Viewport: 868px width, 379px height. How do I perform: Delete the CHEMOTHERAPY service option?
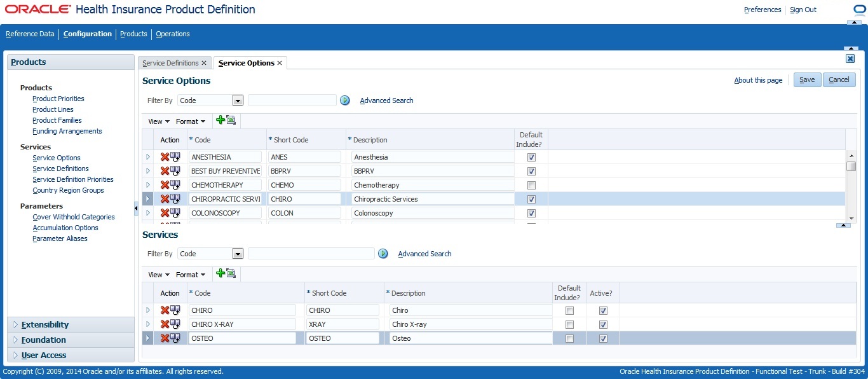[x=165, y=185]
